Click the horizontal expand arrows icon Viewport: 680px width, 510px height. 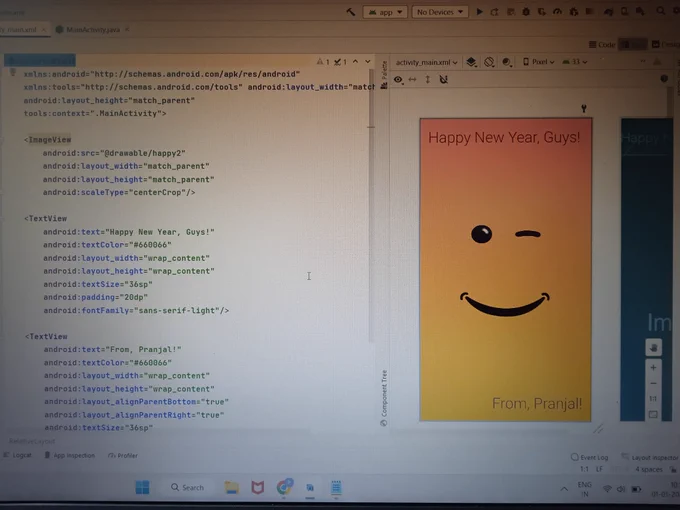click(412, 79)
